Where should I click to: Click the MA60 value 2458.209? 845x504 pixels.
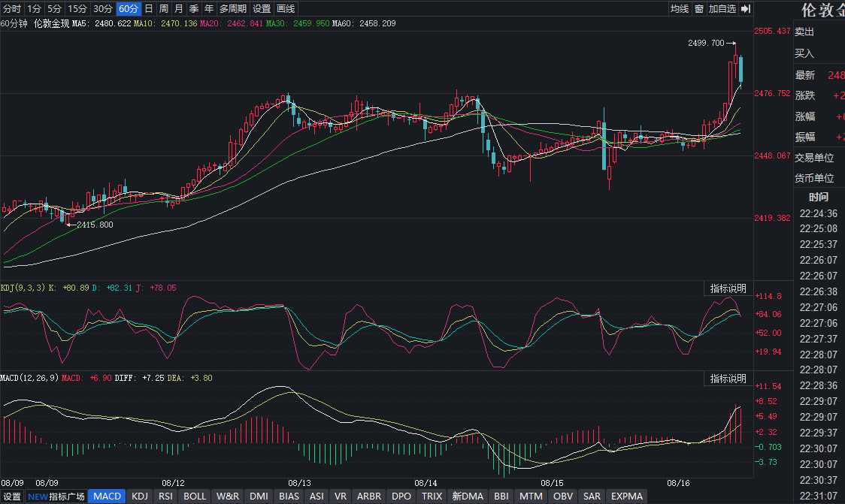(377, 24)
